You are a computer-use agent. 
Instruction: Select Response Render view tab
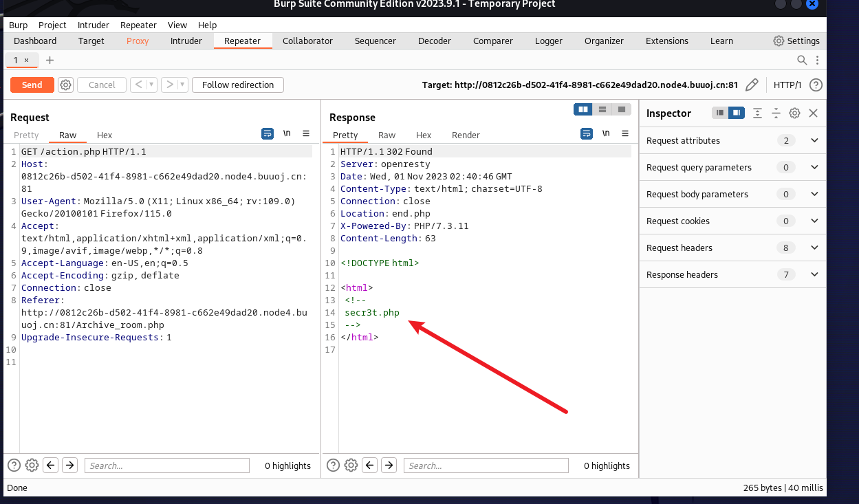(x=466, y=135)
